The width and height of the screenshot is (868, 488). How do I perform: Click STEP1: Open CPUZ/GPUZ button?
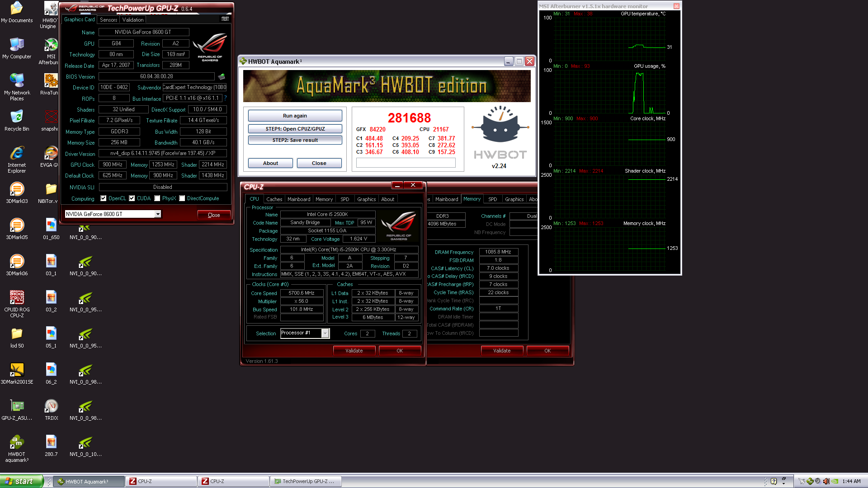coord(295,129)
